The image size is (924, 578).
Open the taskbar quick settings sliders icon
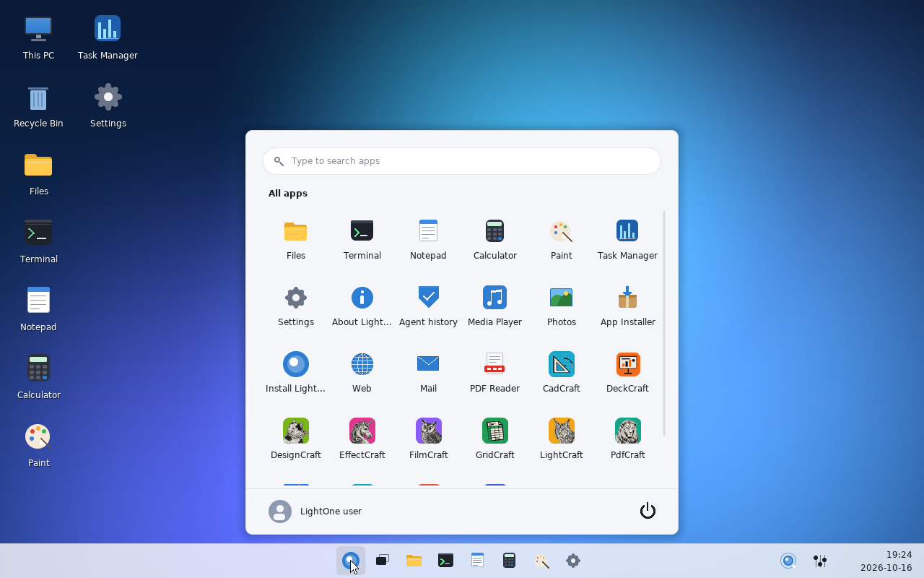point(820,561)
